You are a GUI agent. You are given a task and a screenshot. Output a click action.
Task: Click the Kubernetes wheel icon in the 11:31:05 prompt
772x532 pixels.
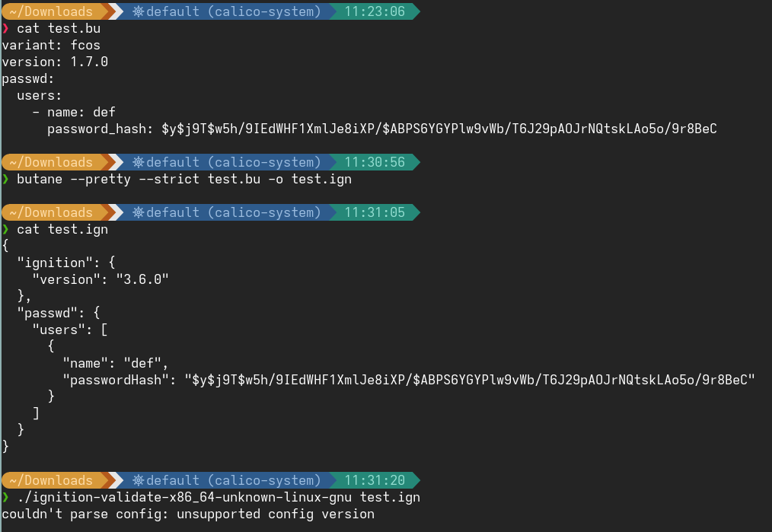coord(138,212)
